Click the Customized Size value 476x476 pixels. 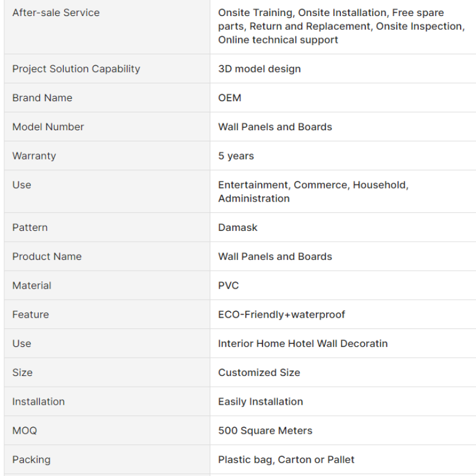coord(259,373)
